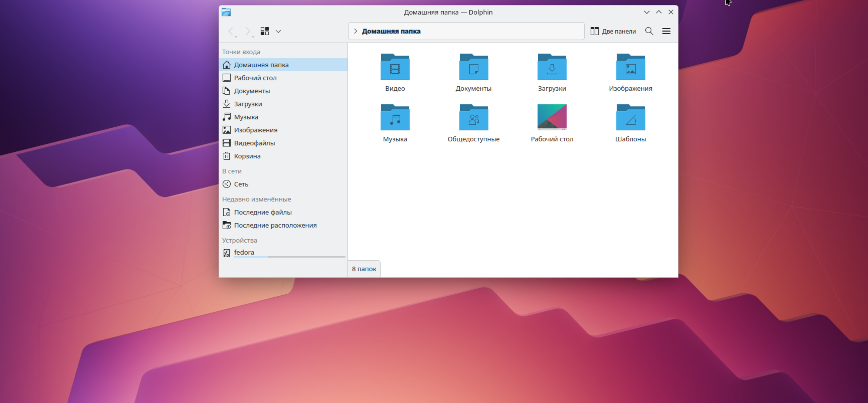Select the Шаблоны folder icon
The image size is (868, 403).
coord(631,117)
